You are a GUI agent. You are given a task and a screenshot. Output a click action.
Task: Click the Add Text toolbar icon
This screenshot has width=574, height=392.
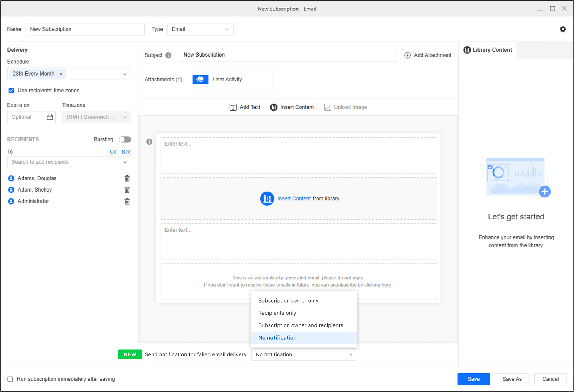233,107
